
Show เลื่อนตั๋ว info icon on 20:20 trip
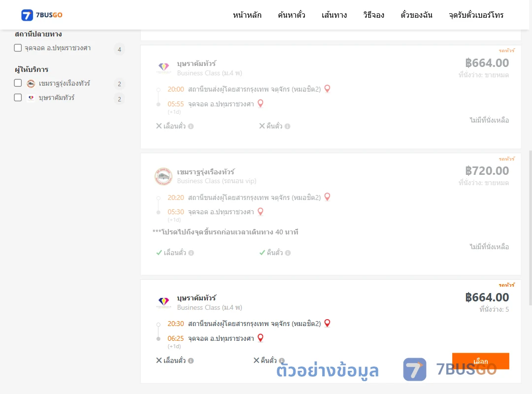tap(191, 253)
